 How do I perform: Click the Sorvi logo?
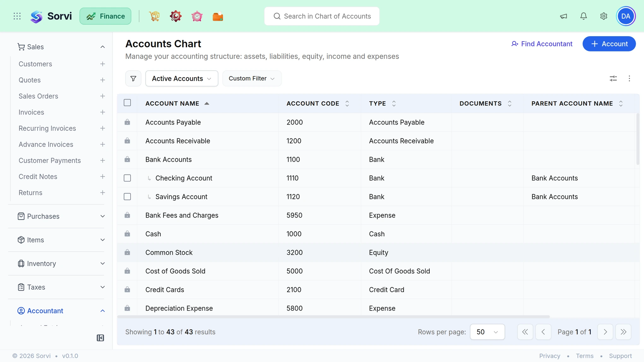point(51,16)
